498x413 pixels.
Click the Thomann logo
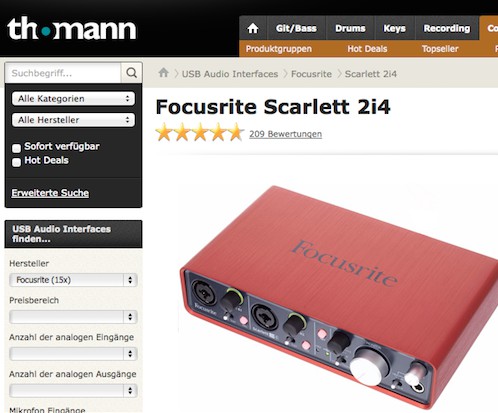[x=71, y=29]
